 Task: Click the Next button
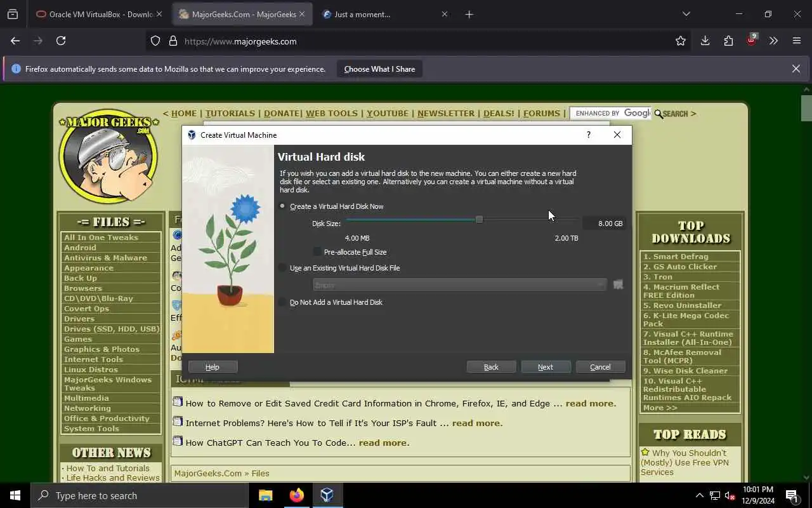coord(546,367)
